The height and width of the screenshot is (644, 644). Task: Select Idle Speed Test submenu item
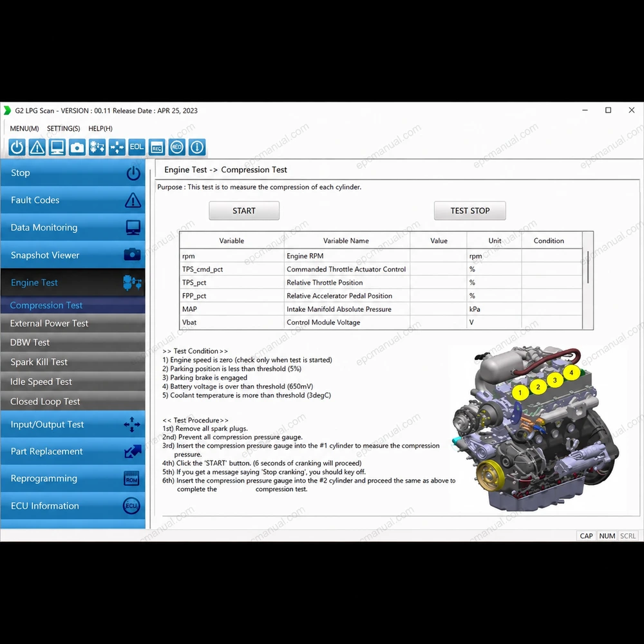coord(73,382)
